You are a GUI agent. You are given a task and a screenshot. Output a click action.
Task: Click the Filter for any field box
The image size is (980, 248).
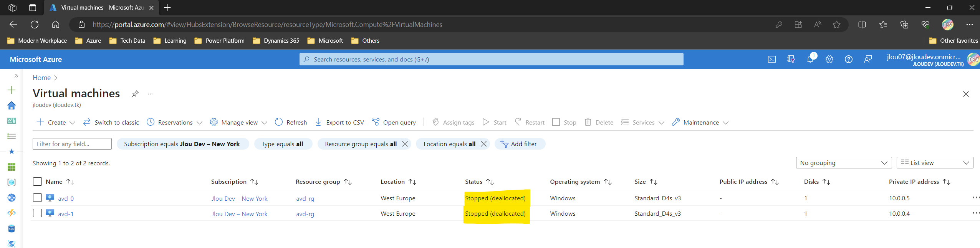point(72,144)
